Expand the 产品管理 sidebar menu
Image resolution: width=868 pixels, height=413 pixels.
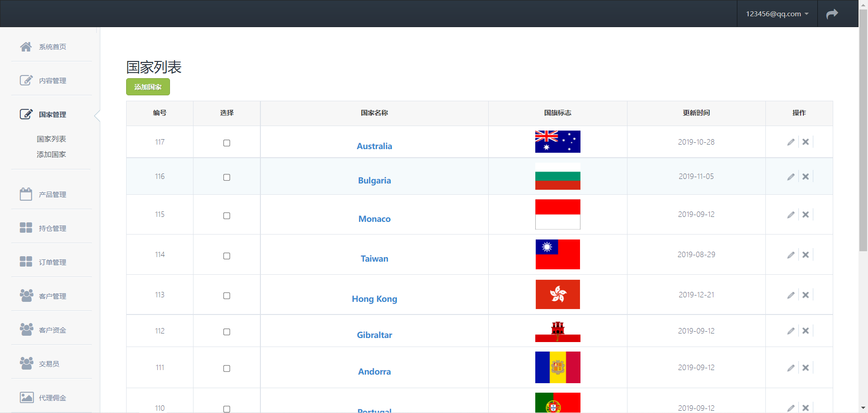coord(52,195)
